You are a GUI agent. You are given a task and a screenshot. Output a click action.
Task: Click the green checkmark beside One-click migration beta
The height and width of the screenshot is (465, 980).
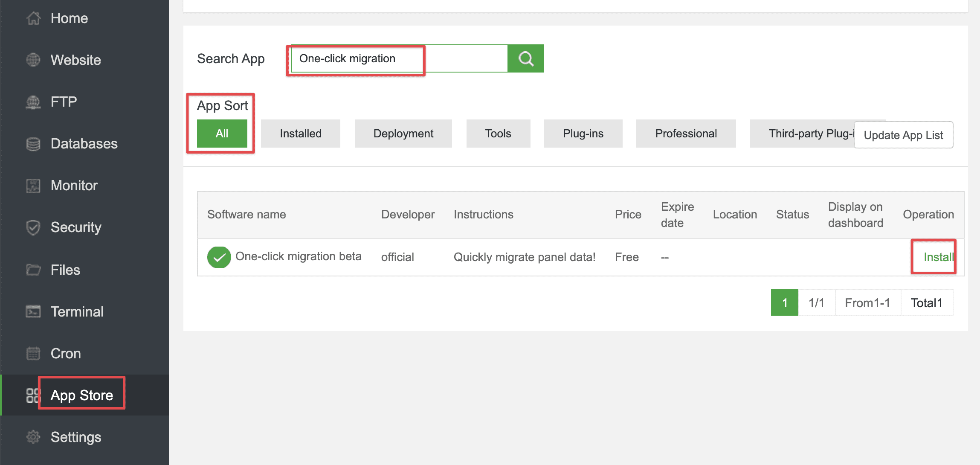pos(219,257)
